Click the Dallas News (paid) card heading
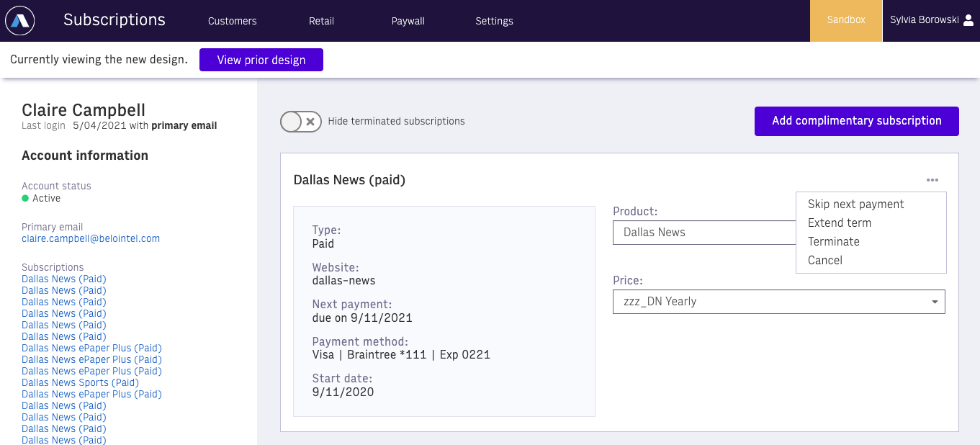The width and height of the screenshot is (980, 445). click(x=349, y=180)
